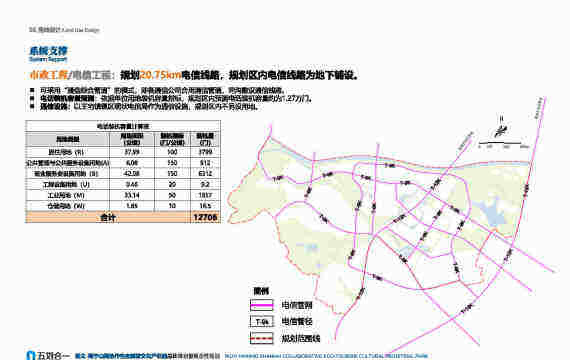
Task: Click the System Support subtitle
Action: [x=48, y=59]
